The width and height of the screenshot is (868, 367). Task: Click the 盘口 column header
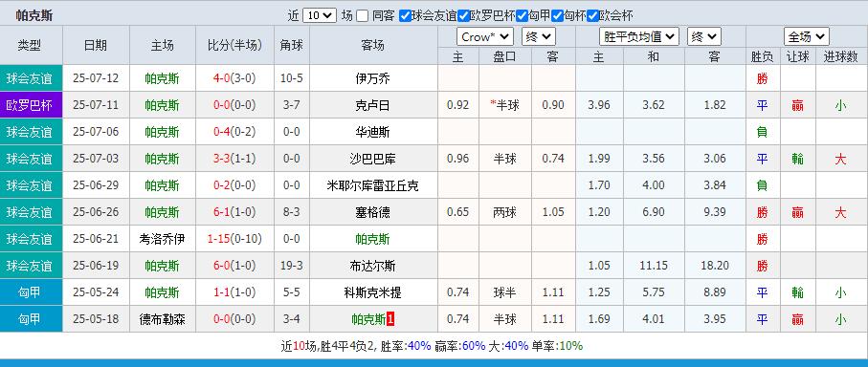(x=505, y=56)
